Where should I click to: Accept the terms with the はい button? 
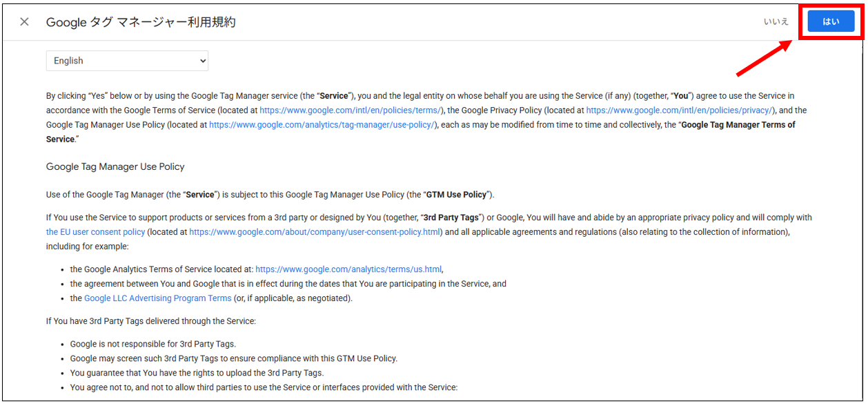point(830,21)
